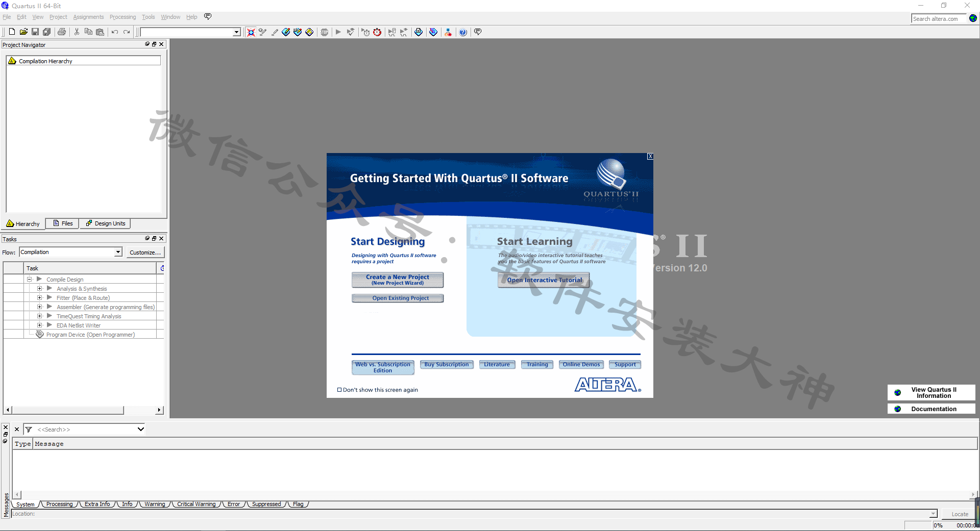Collapse the Compile Design tree node

point(30,279)
